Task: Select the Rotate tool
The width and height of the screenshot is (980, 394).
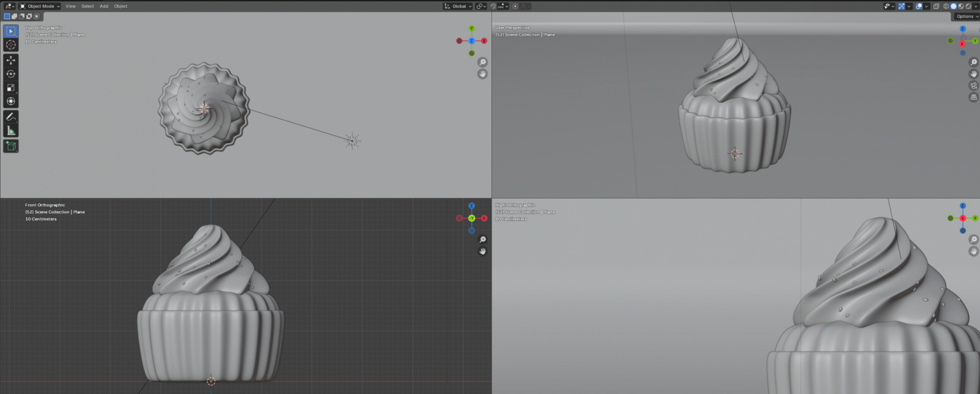Action: click(11, 74)
